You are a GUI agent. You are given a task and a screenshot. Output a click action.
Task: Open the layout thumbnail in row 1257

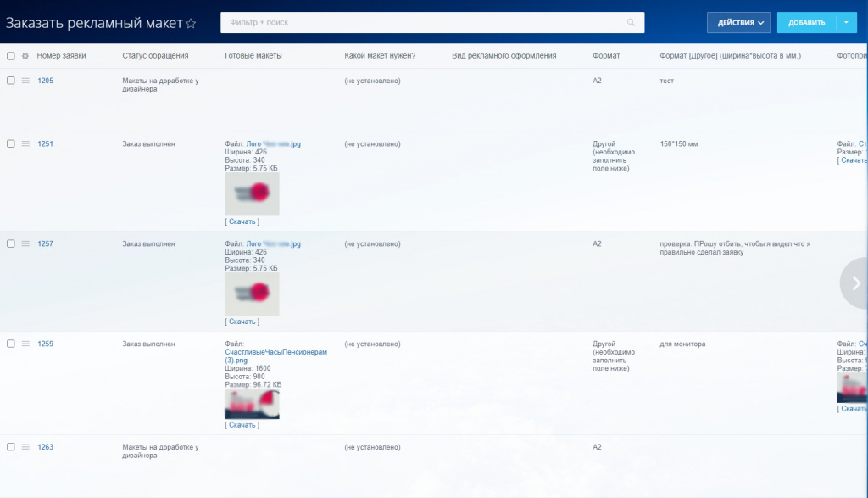click(x=252, y=294)
